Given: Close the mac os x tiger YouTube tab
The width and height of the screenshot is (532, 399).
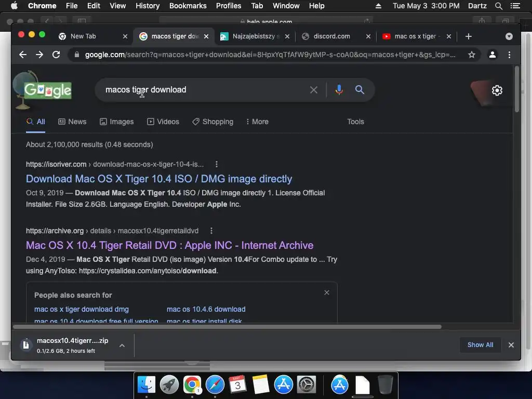Looking at the screenshot, I should [449, 36].
